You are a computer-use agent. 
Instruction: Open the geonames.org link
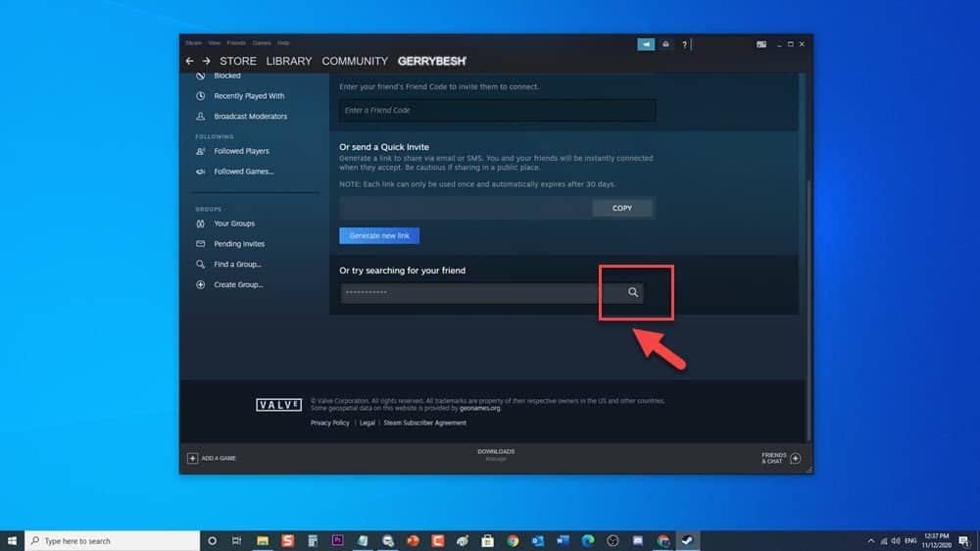480,409
